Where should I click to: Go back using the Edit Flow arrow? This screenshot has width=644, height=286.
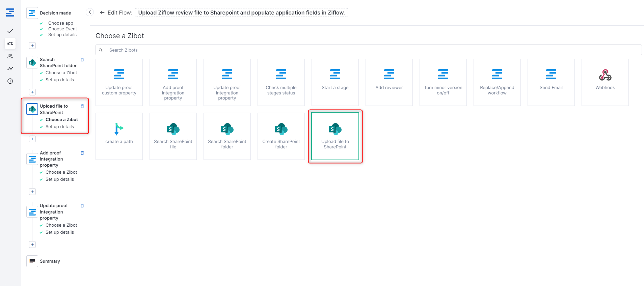102,13
